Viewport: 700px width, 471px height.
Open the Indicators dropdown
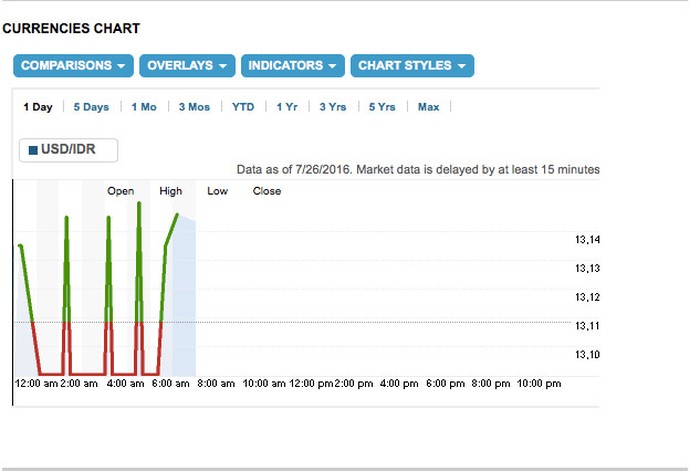[293, 65]
